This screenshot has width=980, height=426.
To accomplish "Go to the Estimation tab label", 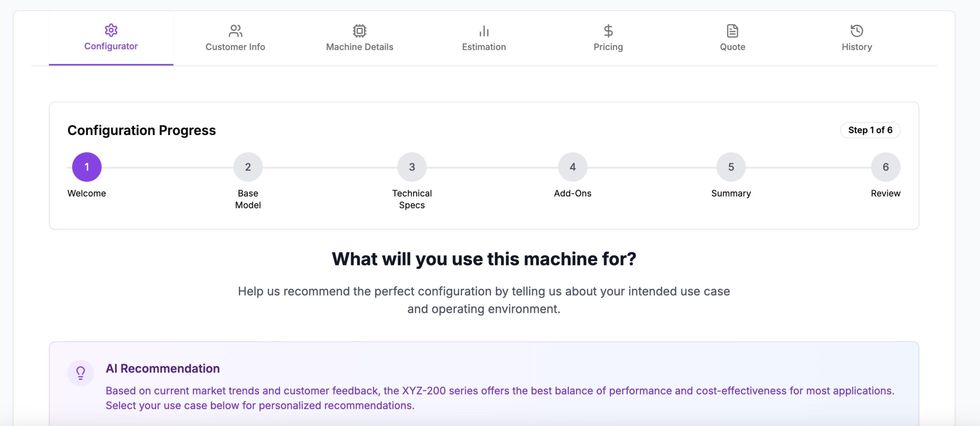I will tap(484, 47).
